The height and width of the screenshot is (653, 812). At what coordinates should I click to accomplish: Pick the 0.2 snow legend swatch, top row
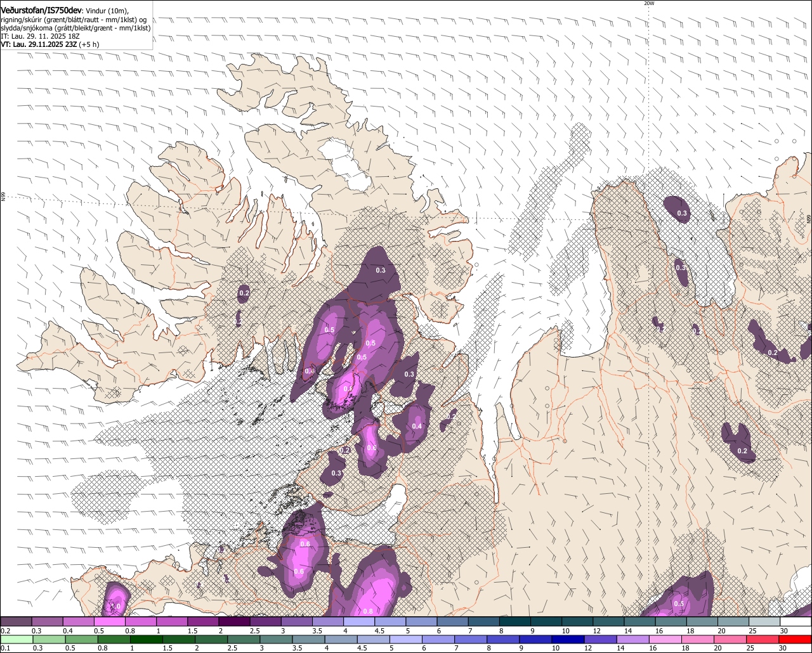(x=16, y=622)
